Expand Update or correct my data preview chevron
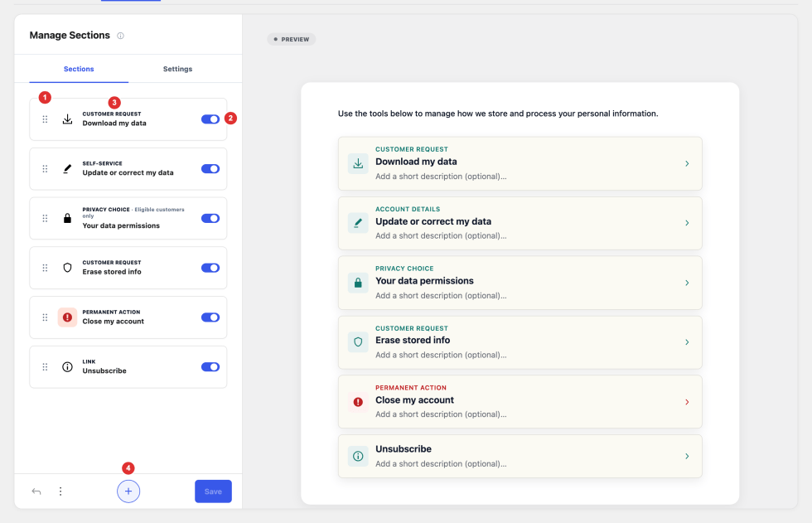The image size is (812, 523). [x=687, y=223]
